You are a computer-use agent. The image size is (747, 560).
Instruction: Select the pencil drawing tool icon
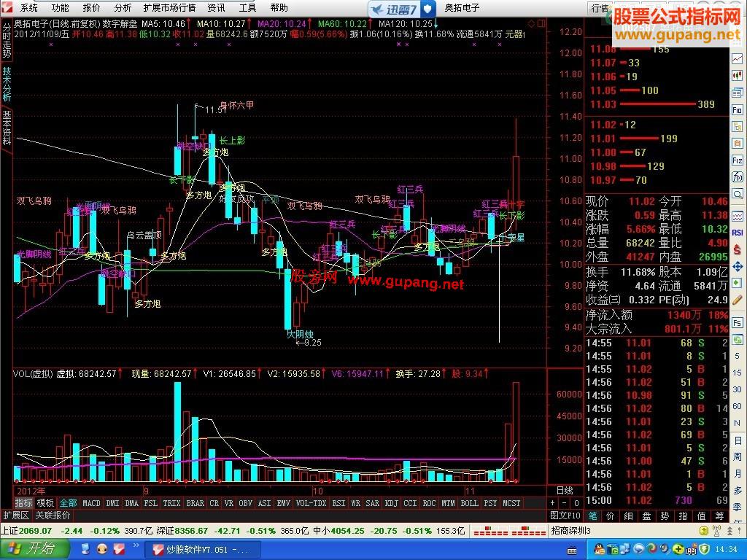point(737,300)
